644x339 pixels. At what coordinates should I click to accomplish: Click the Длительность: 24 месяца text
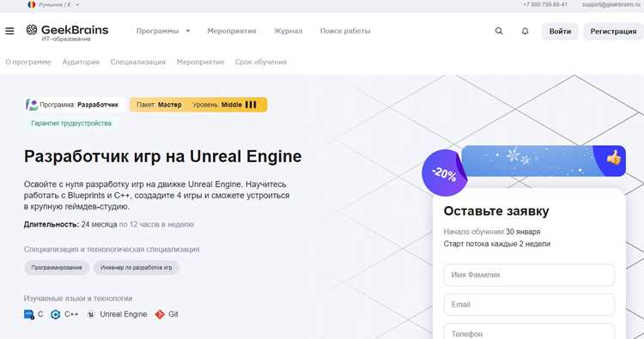(70, 225)
